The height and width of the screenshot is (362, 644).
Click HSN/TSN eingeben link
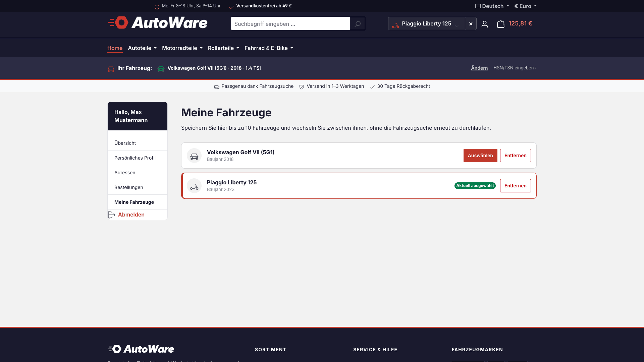515,68
